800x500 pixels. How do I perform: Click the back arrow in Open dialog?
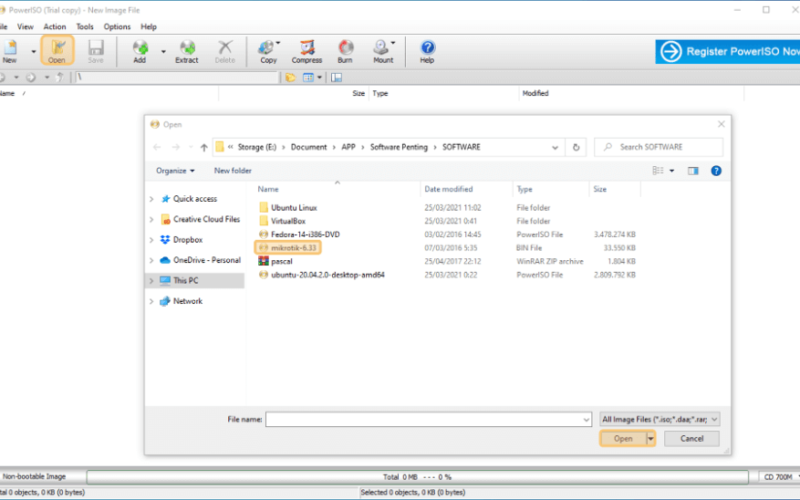point(157,147)
